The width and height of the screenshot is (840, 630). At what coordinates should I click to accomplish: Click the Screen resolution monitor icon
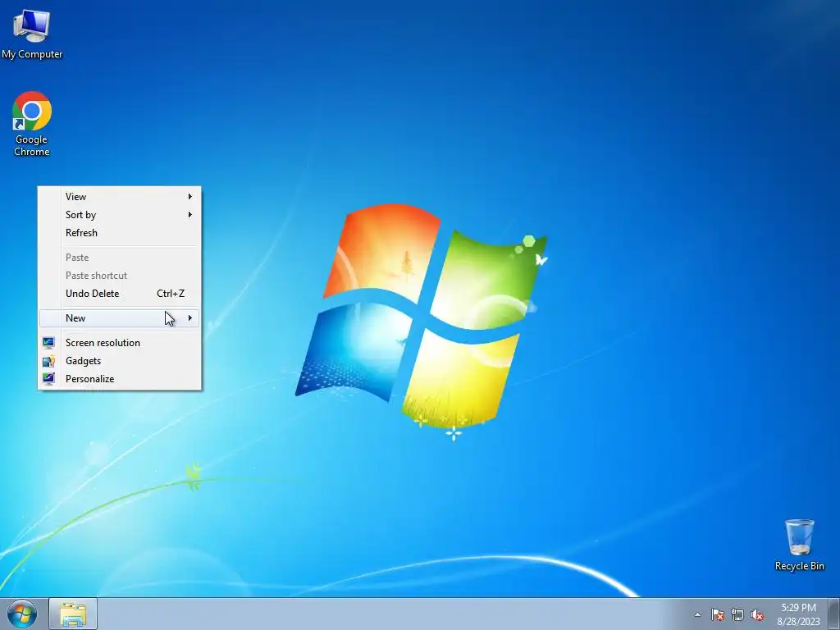(48, 343)
